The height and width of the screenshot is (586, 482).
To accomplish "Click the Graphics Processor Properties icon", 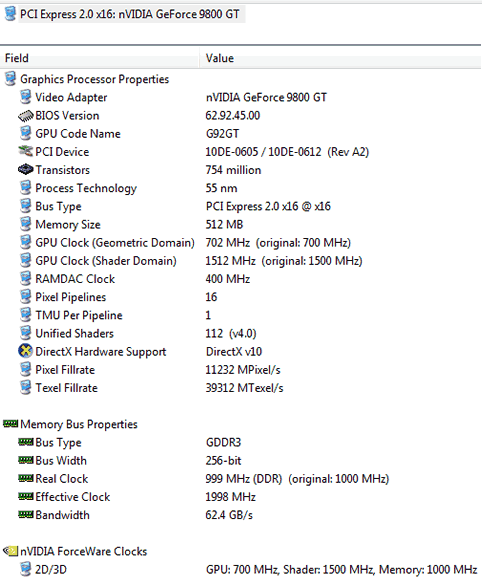I will pos(10,79).
